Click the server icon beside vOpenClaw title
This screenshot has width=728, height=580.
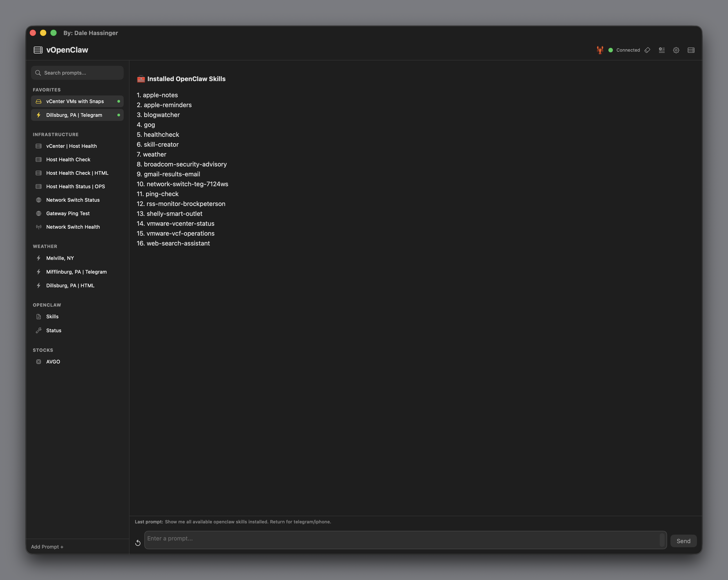coord(38,50)
